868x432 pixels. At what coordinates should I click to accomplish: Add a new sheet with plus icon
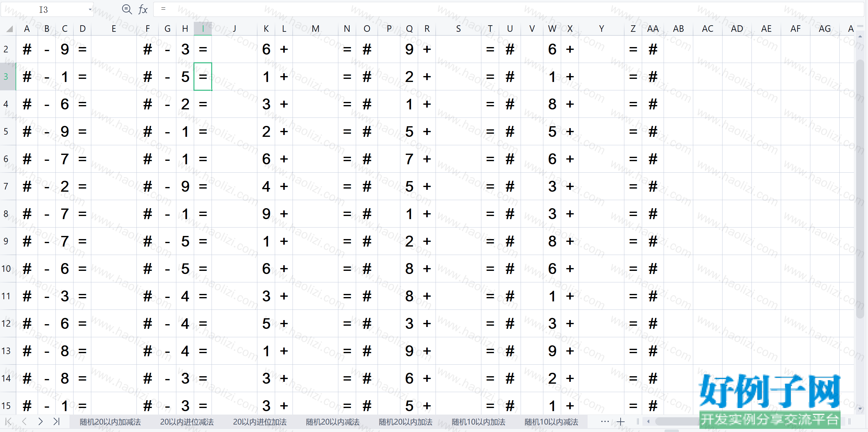[621, 421]
